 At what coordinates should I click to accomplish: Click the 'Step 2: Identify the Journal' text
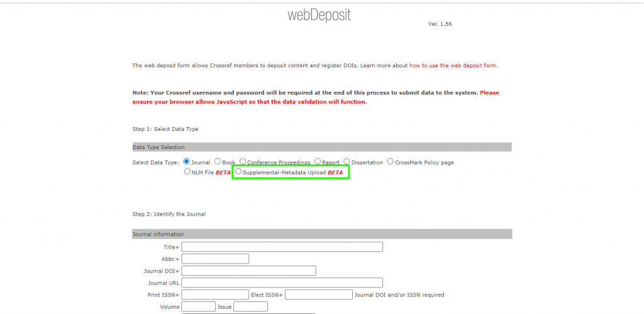point(169,214)
